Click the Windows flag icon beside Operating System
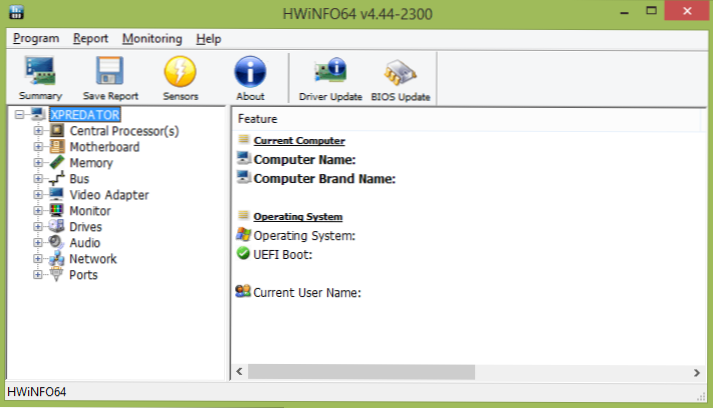 (x=243, y=235)
